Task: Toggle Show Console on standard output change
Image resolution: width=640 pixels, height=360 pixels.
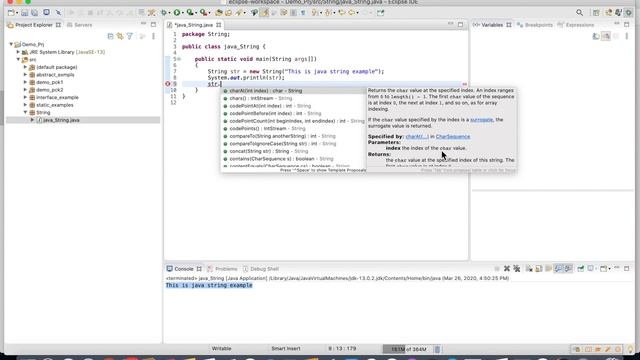Action: pyautogui.click(x=558, y=269)
